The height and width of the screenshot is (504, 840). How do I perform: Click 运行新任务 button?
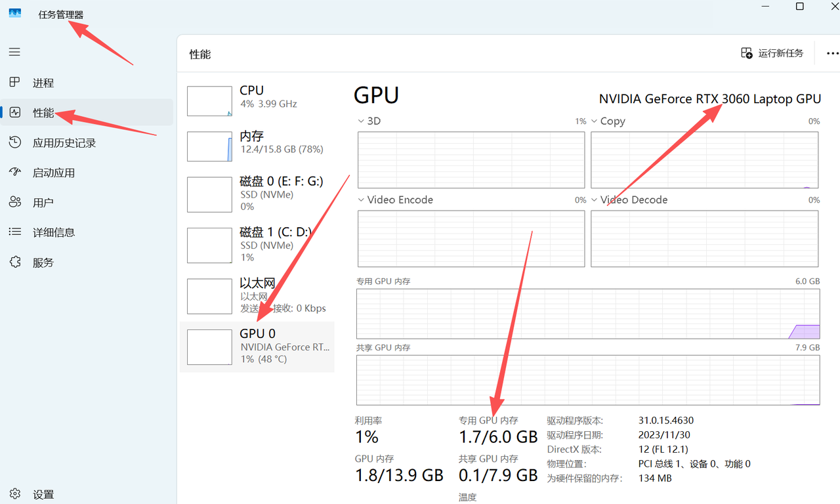pyautogui.click(x=772, y=53)
